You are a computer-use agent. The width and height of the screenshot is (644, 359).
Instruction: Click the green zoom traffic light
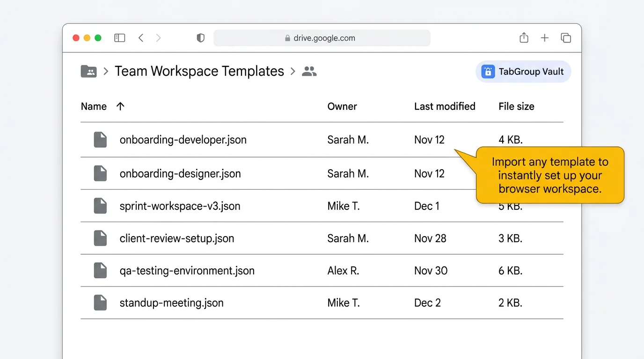click(x=98, y=38)
